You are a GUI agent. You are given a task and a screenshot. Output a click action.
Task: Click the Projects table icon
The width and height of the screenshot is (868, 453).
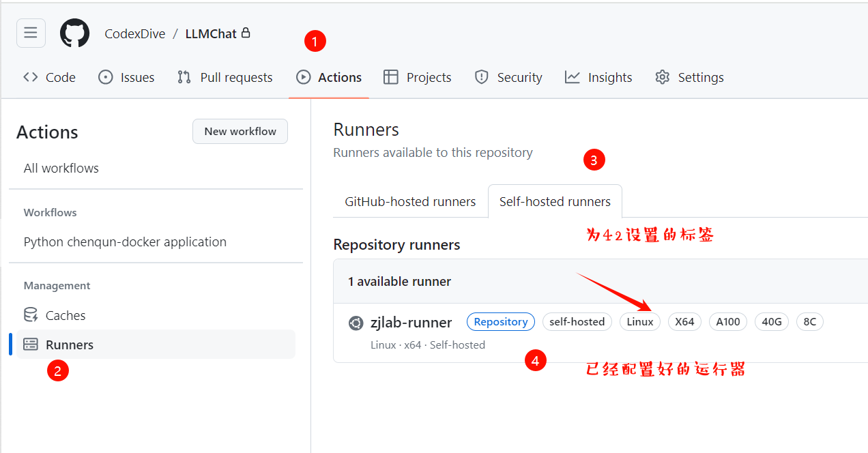[391, 77]
